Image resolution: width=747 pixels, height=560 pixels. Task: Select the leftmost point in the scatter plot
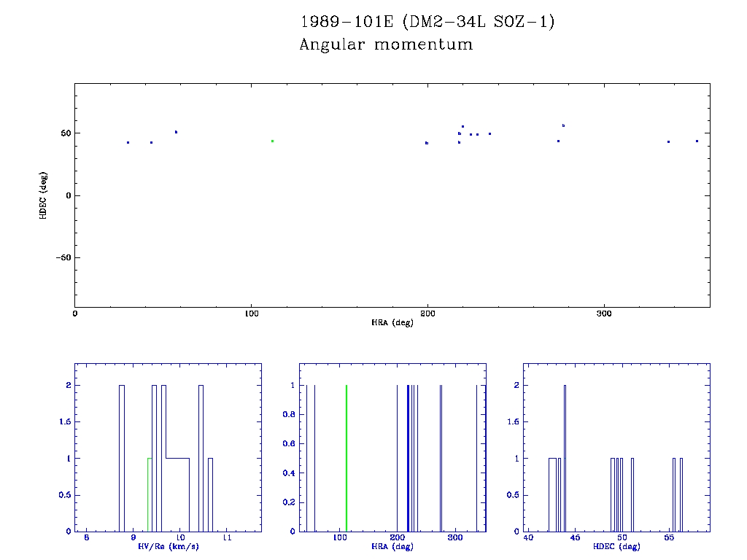click(x=128, y=142)
